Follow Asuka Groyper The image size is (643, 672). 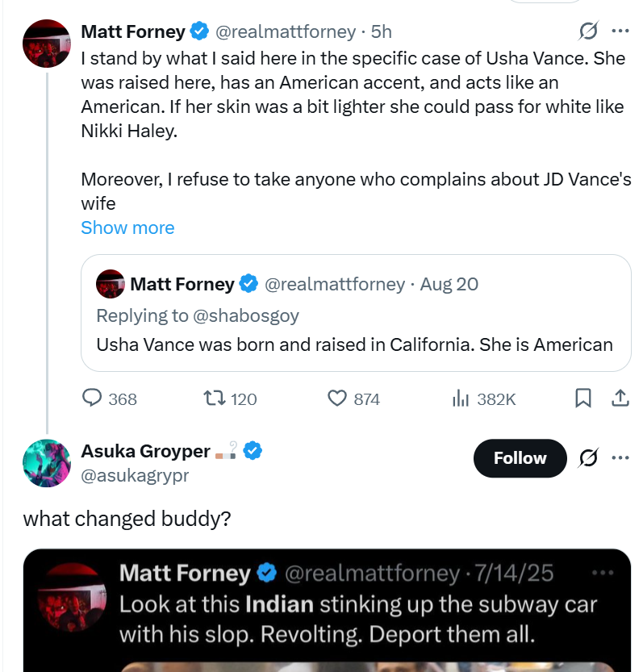[520, 458]
